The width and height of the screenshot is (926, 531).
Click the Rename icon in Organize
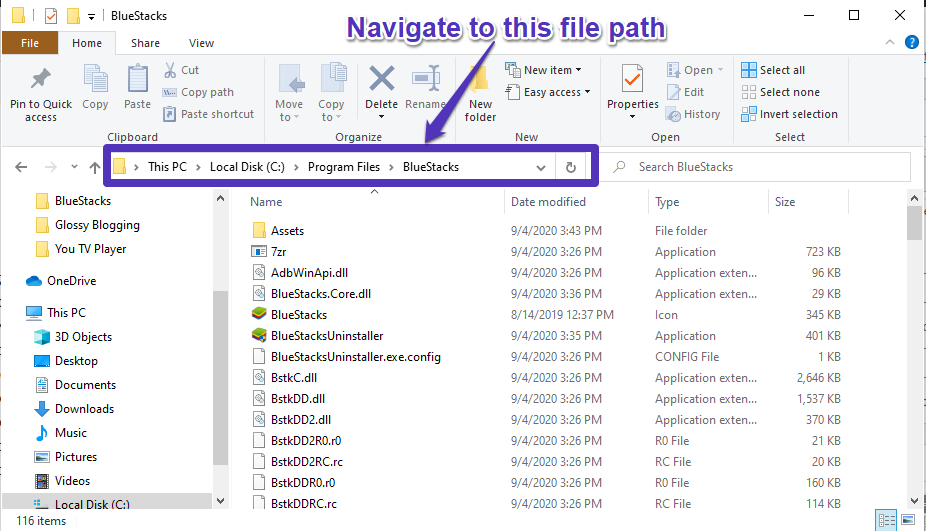click(x=426, y=78)
